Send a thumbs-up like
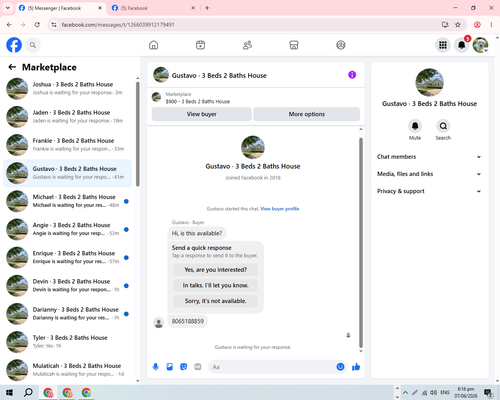 [356, 367]
